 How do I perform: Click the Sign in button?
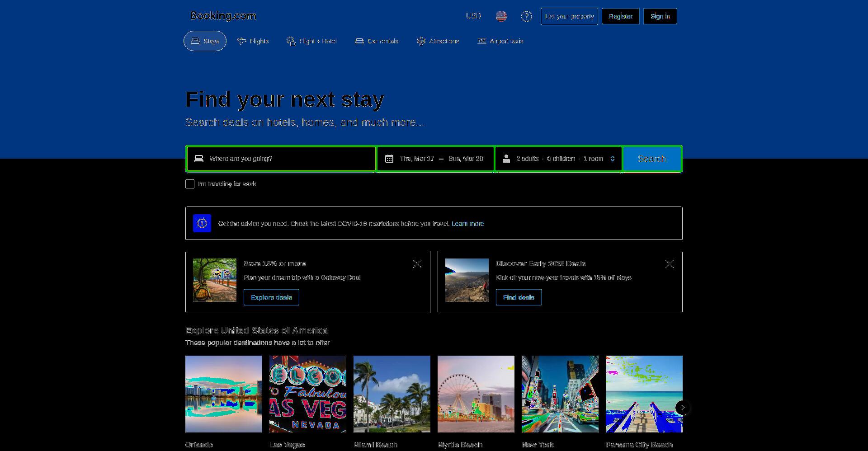point(660,16)
